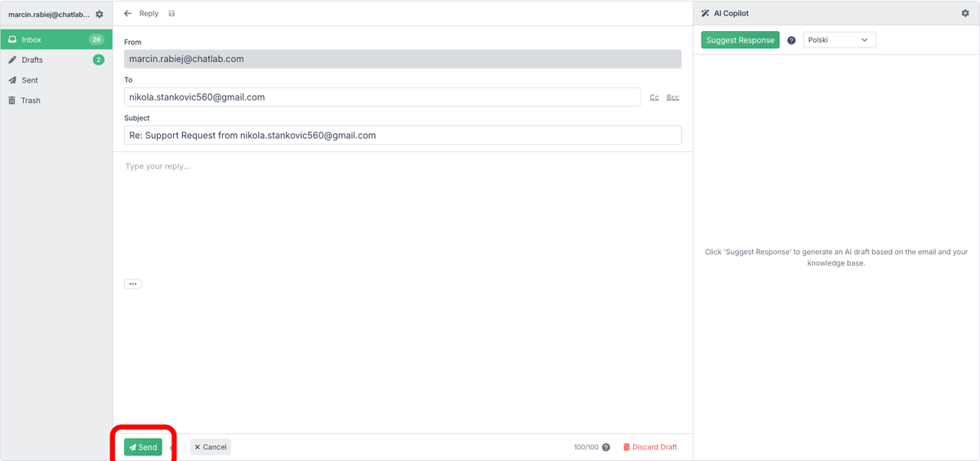This screenshot has height=461, width=980.
Task: Click the To recipient field
Action: 382,96
